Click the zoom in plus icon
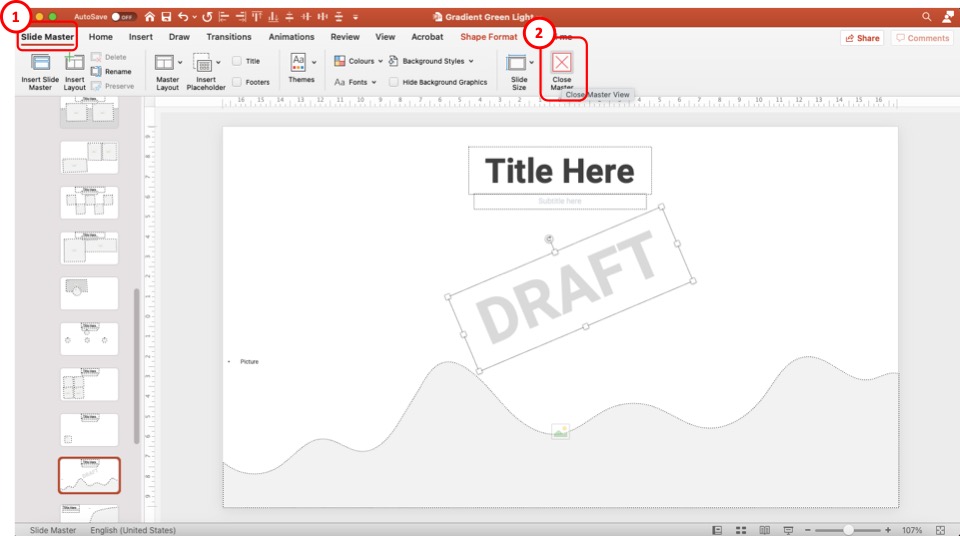The height and width of the screenshot is (536, 960). [x=888, y=530]
